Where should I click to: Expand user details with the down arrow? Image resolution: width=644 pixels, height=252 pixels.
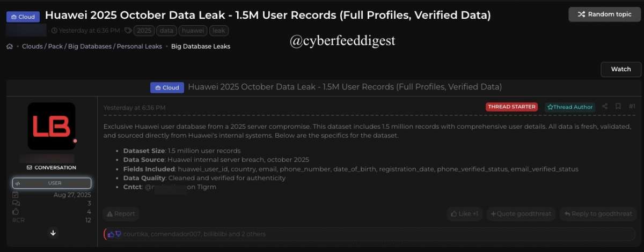(x=53, y=233)
